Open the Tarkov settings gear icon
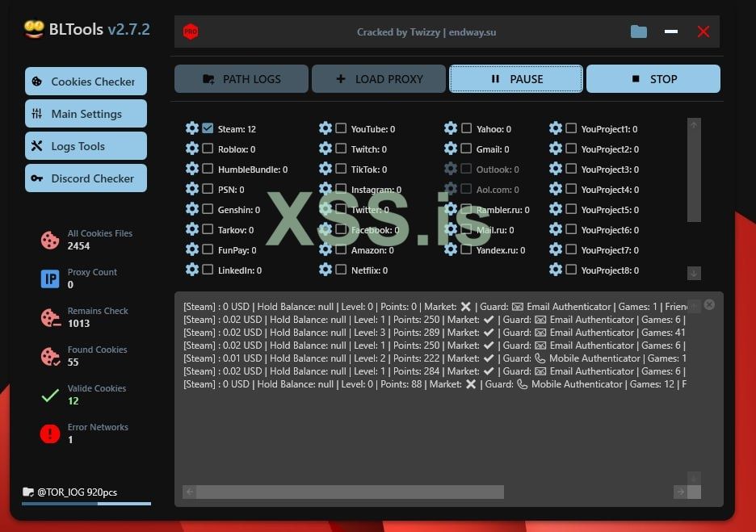The height and width of the screenshot is (532, 756). (x=192, y=229)
